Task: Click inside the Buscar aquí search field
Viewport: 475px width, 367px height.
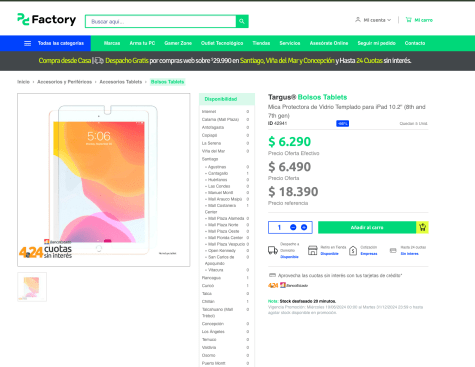Action: coord(161,21)
